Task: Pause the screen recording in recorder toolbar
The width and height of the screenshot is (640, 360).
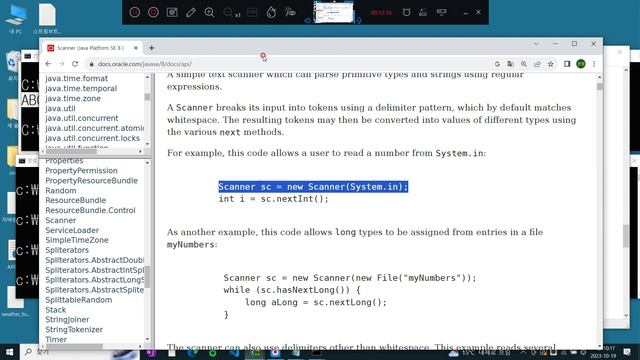Action: 134,12
